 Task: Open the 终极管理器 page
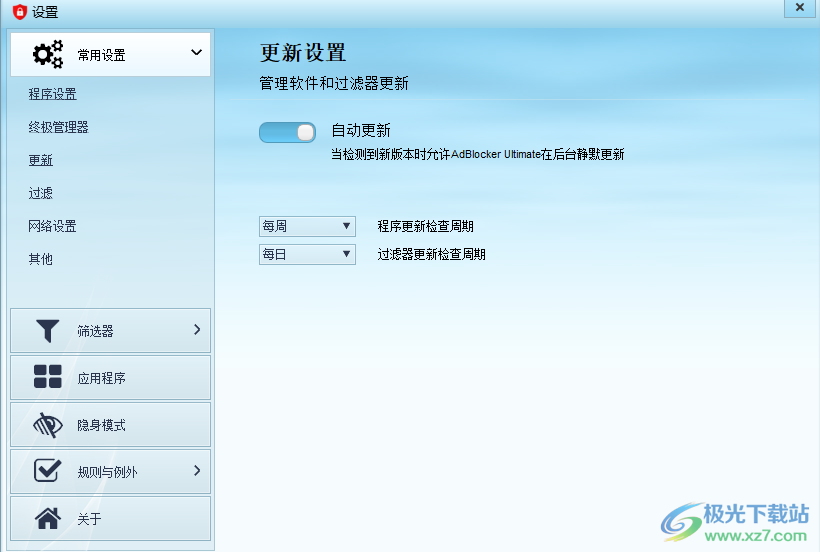(x=59, y=127)
